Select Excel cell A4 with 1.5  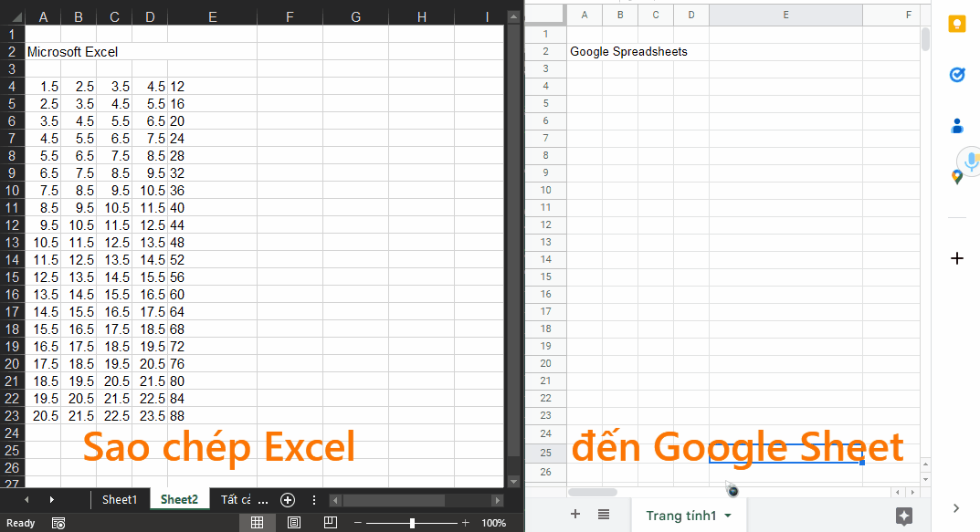43,86
